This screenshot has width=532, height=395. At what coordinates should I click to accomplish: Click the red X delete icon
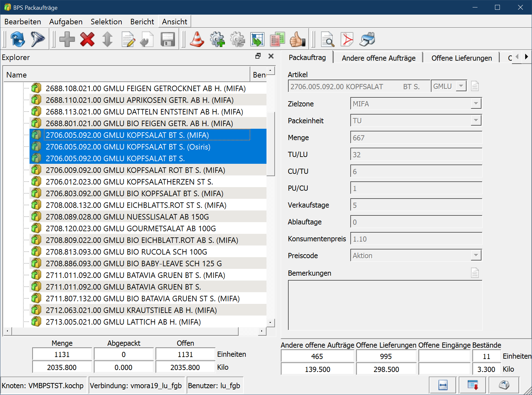87,40
